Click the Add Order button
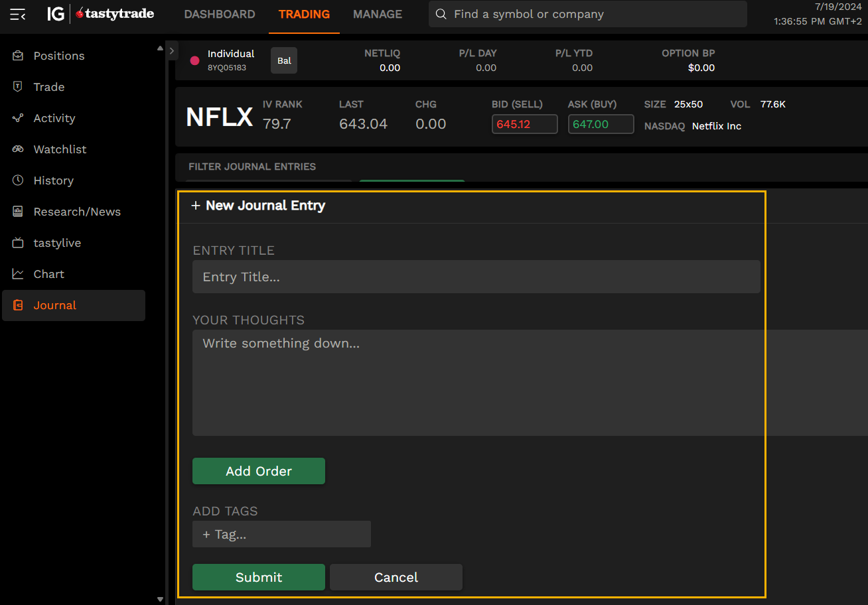The width and height of the screenshot is (868, 605). [259, 471]
